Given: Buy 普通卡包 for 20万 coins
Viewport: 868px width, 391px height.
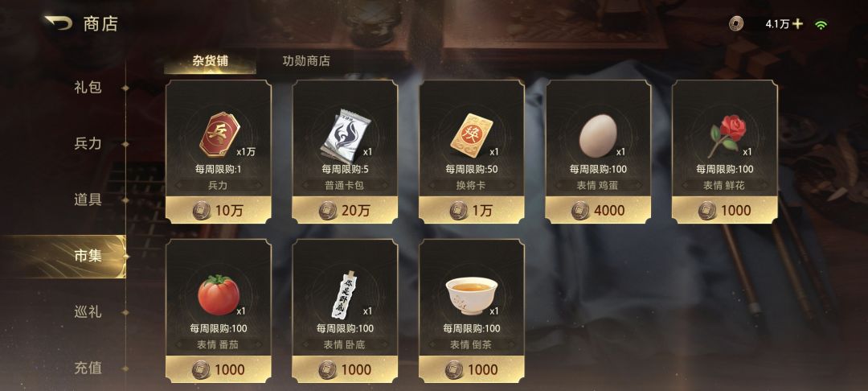Looking at the screenshot, I should pyautogui.click(x=345, y=210).
